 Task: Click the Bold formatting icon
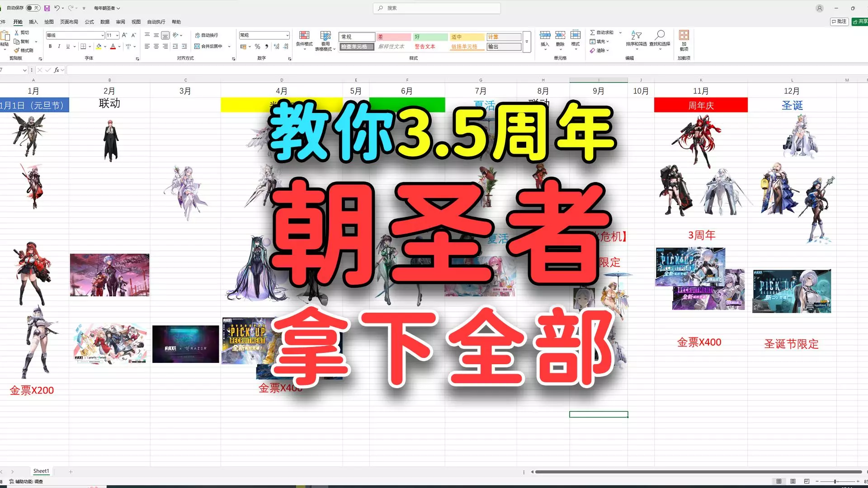50,47
